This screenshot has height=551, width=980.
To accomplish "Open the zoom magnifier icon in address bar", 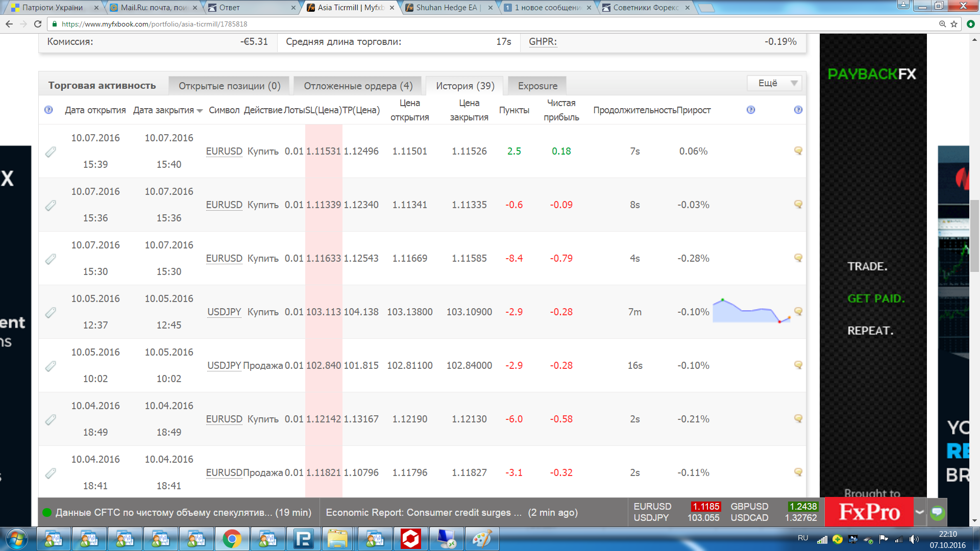I will tap(943, 24).
